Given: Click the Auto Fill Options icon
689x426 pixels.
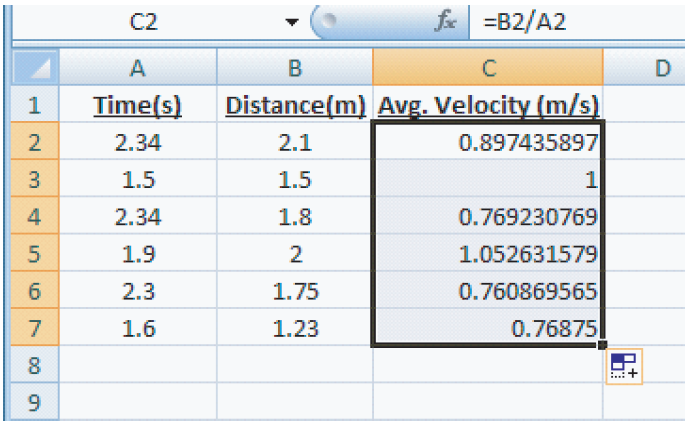Looking at the screenshot, I should (x=624, y=367).
